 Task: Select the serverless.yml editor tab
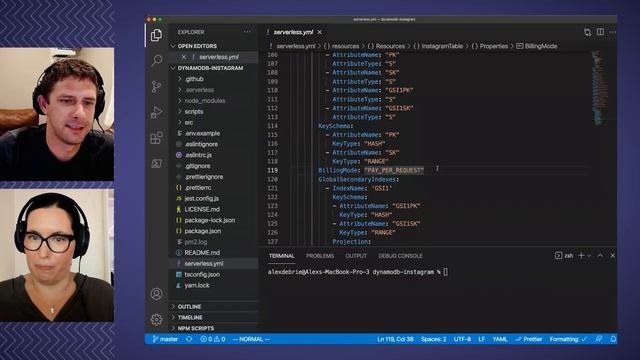(293, 32)
